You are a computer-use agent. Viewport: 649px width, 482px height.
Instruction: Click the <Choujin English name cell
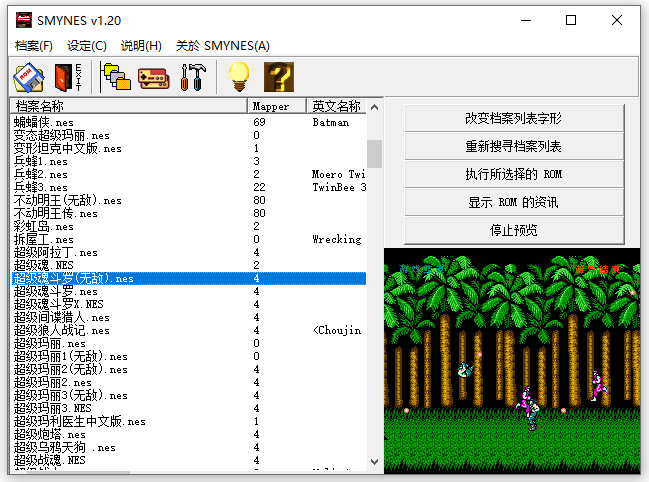(x=337, y=330)
